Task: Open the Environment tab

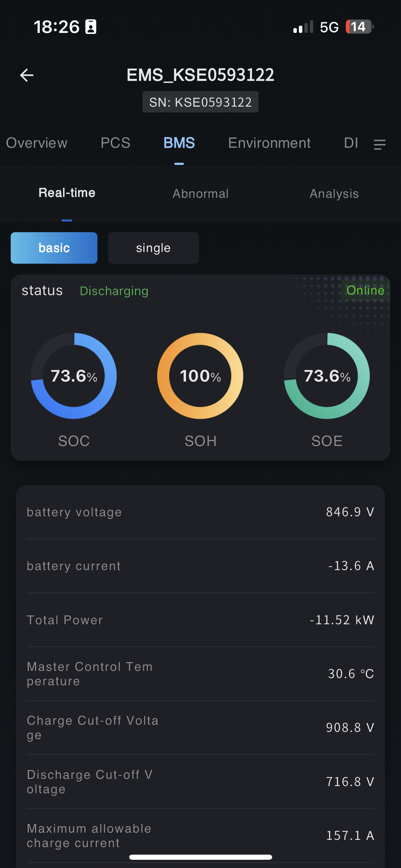Action: 269,143
